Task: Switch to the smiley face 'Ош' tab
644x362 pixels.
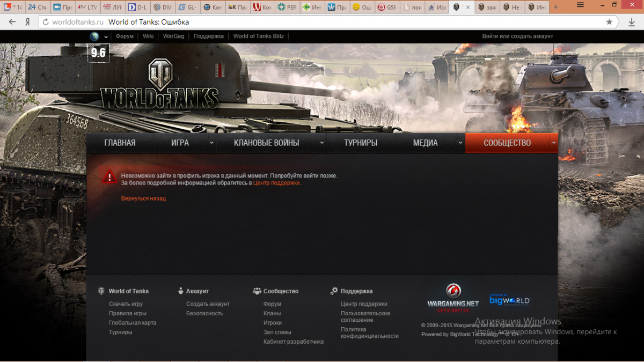Action: [x=362, y=8]
